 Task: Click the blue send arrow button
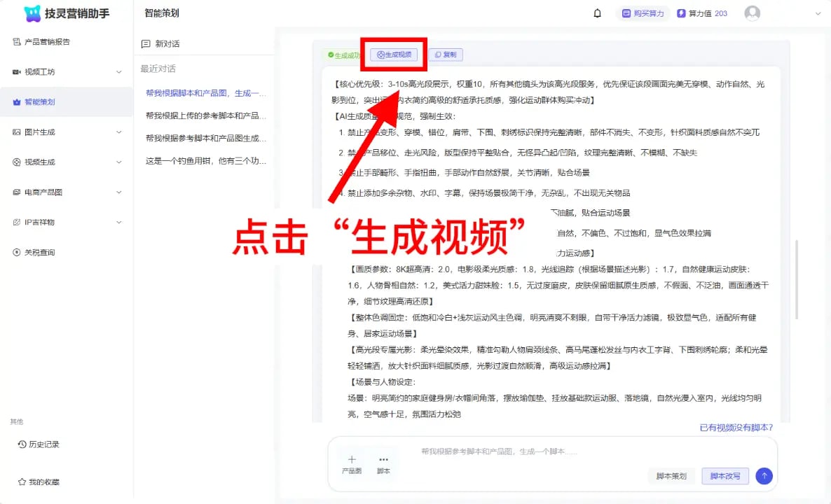click(x=764, y=475)
